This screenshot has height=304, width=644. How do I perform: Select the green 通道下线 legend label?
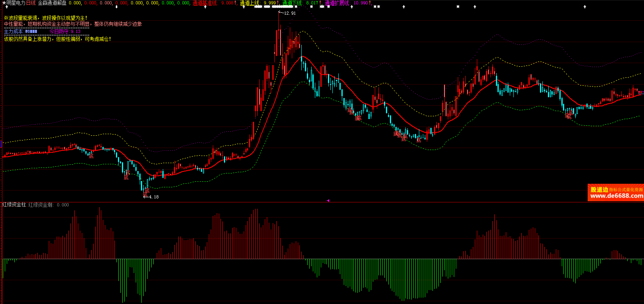click(x=293, y=3)
